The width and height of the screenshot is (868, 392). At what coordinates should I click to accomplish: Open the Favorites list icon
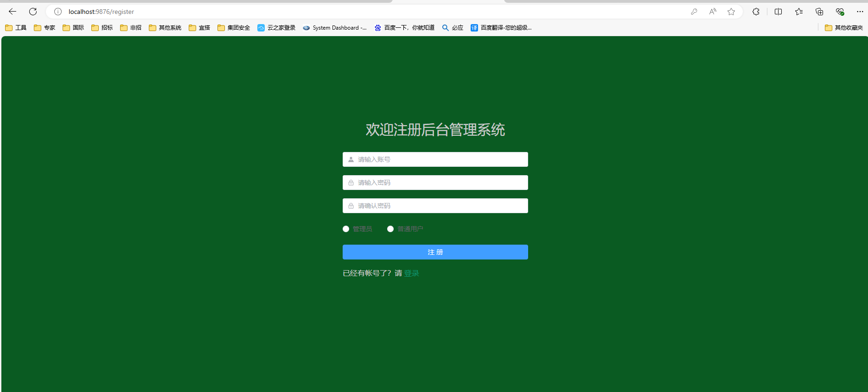click(798, 12)
